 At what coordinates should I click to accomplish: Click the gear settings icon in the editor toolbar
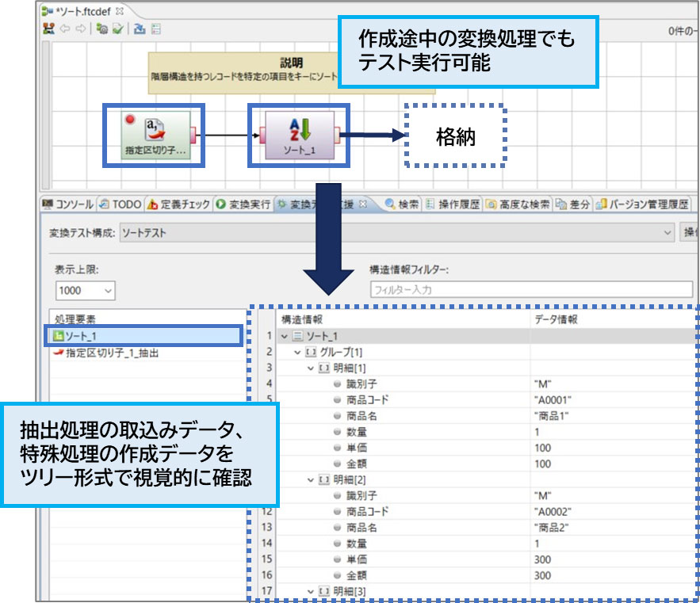click(x=101, y=29)
